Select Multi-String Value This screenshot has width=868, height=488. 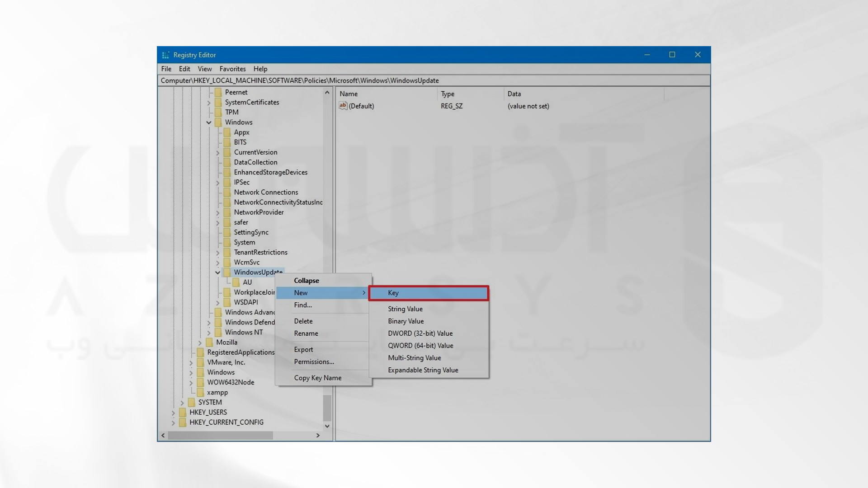click(429, 358)
